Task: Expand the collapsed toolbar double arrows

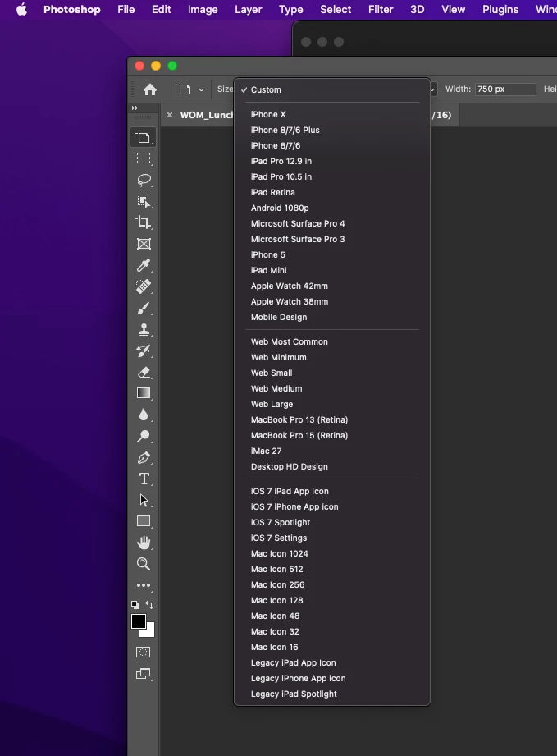Action: 135,108
